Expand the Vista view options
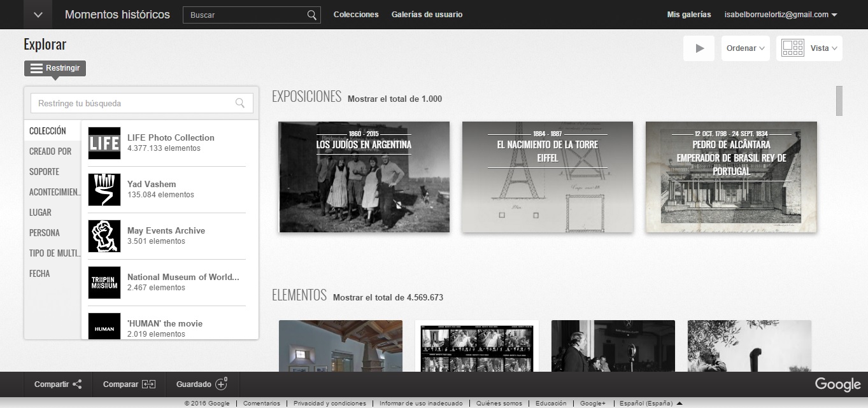868x408 pixels. pos(809,48)
